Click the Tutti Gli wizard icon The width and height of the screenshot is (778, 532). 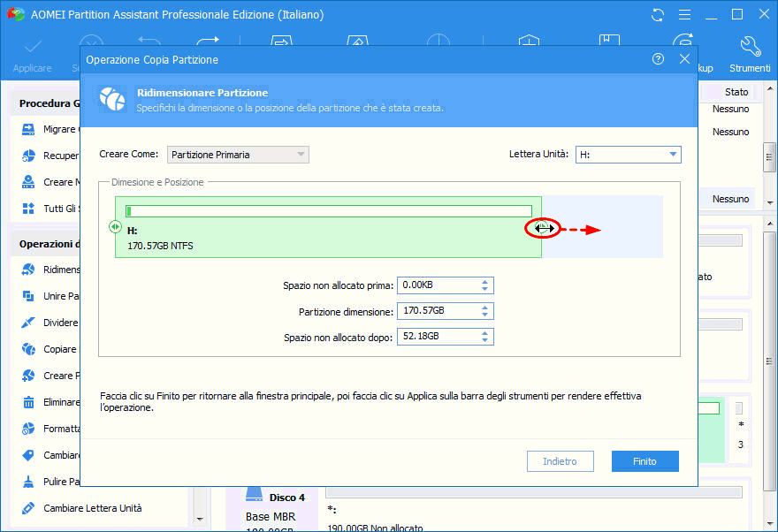click(28, 209)
